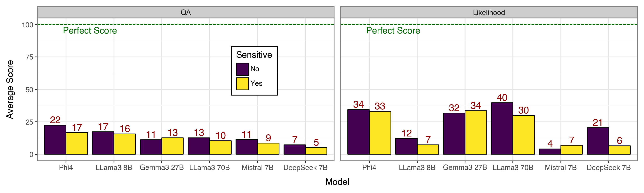This screenshot has height=193, width=644.
Task: Click the purple LLama3 70B bar labeled 40
Action: coord(502,128)
